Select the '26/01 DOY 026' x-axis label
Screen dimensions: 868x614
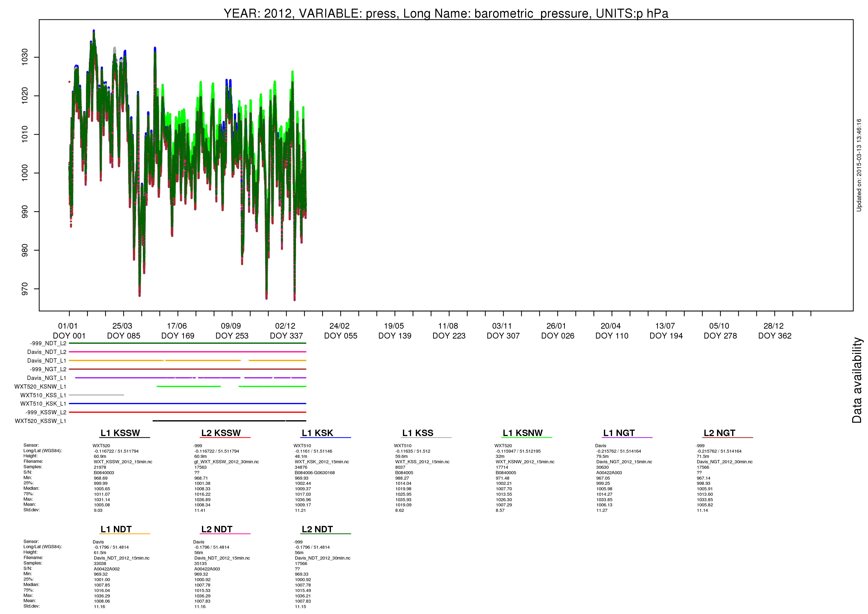pos(558,331)
